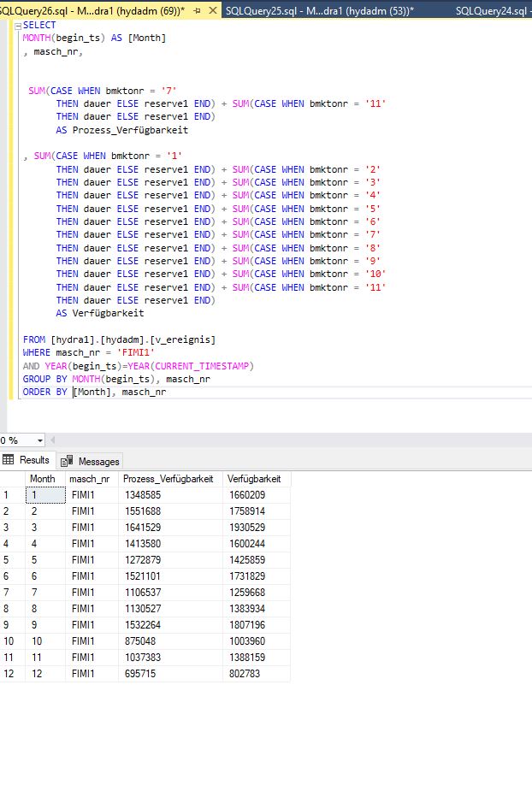Close the SQLQuery26.sql tab
The image size is (532, 791).
tap(212, 10)
